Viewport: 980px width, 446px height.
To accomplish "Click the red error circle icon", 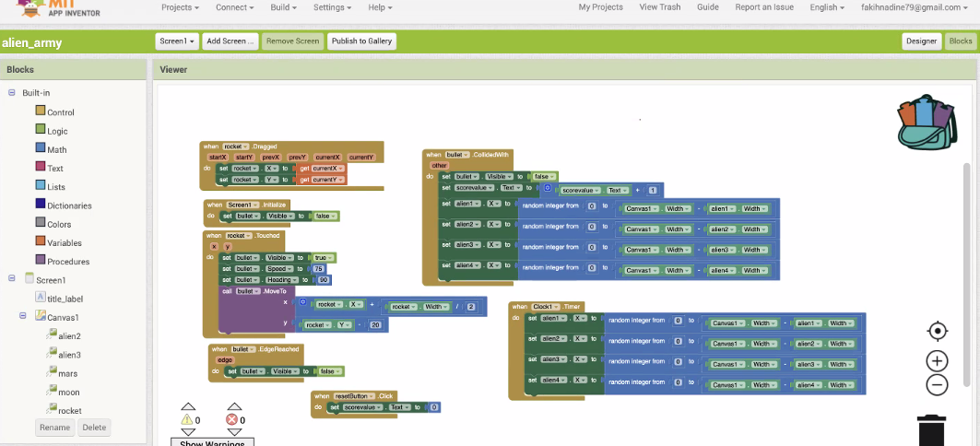I will click(x=231, y=419).
